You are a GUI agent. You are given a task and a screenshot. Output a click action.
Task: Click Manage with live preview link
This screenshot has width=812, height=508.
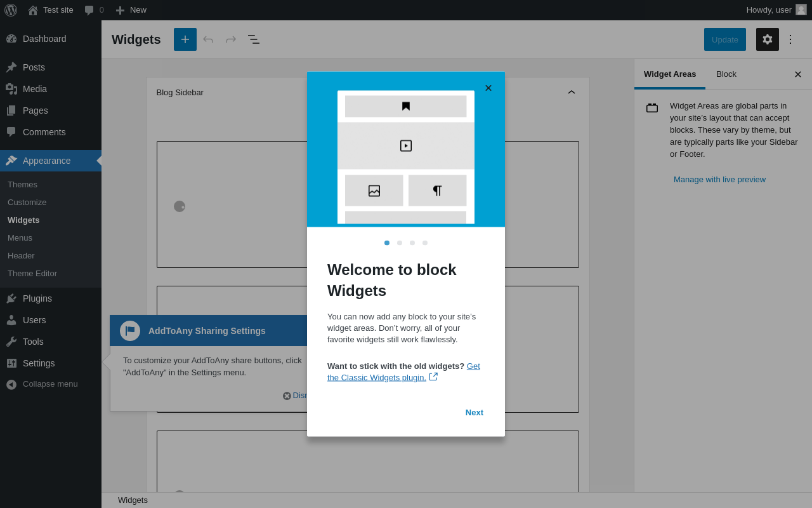pyautogui.click(x=719, y=180)
